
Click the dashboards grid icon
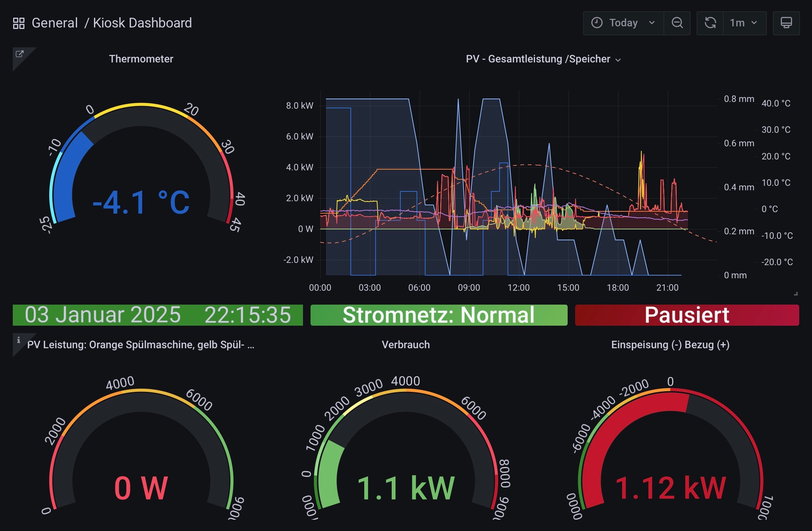click(x=18, y=23)
